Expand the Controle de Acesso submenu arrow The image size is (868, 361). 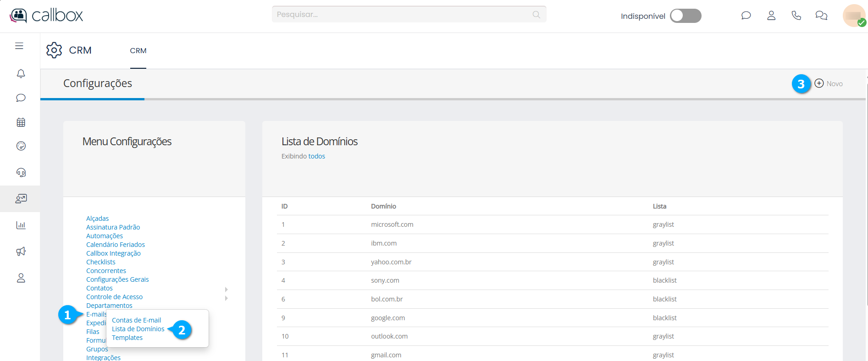[x=226, y=298]
